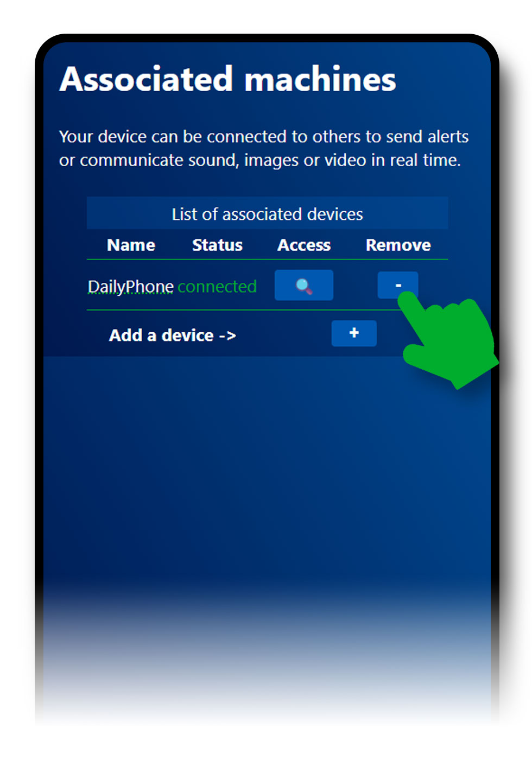Viewport: 532px width, 760px height.
Task: Click the List of associated devices title bar
Action: pyautogui.click(x=267, y=213)
